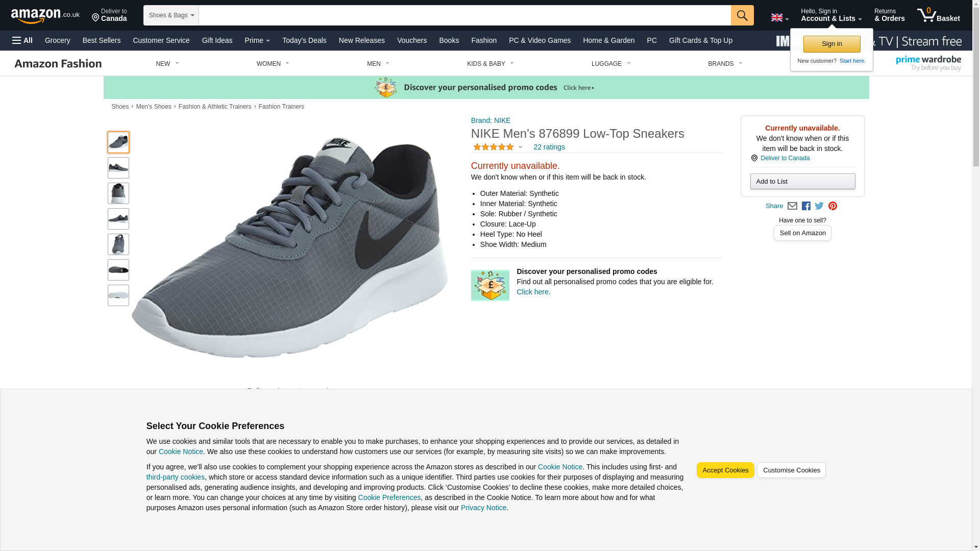Share via email envelope icon

(792, 206)
